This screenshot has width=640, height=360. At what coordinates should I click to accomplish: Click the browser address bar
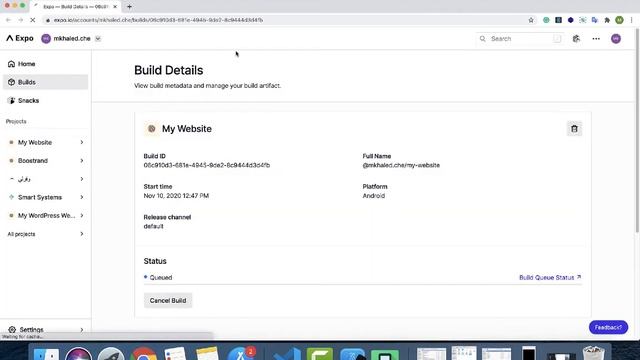pos(286,20)
